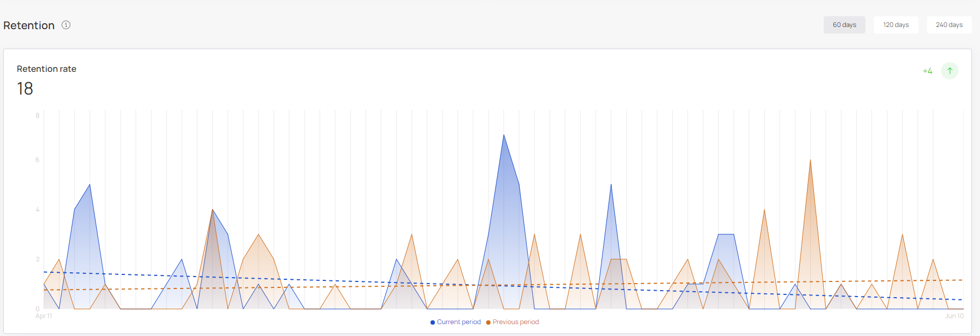Viewport: 980px width, 336px height.
Task: Click the info icon beside Retention heading
Action: pyautogui.click(x=66, y=25)
